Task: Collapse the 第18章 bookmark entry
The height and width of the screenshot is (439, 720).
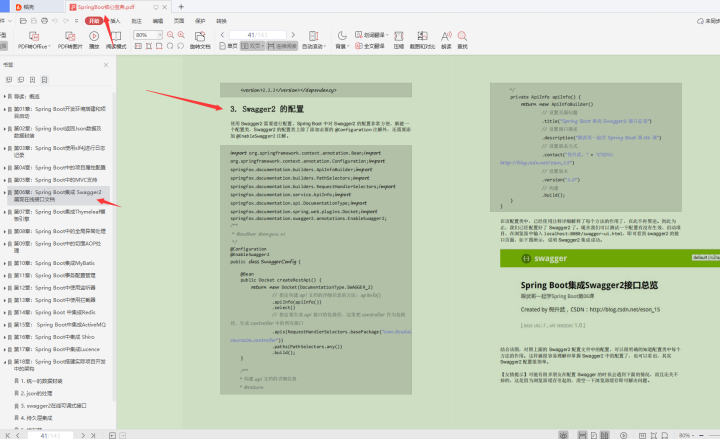Action: coord(5,362)
